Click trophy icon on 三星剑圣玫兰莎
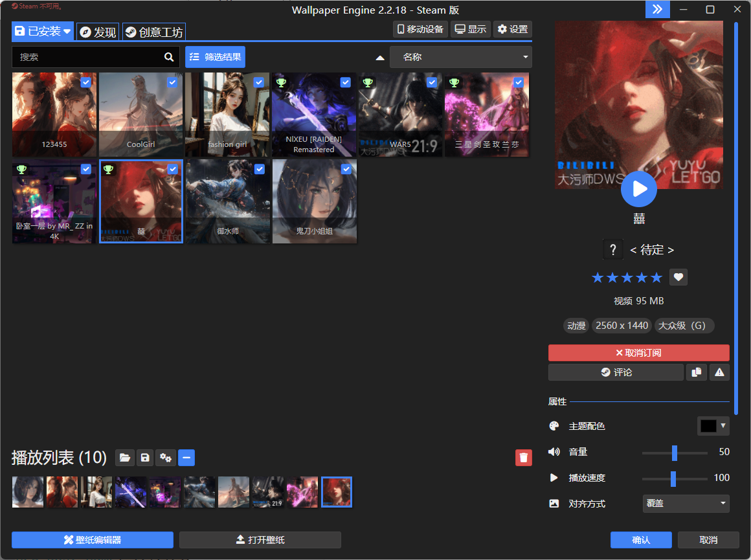Image resolution: width=751 pixels, height=560 pixels. 454,82
